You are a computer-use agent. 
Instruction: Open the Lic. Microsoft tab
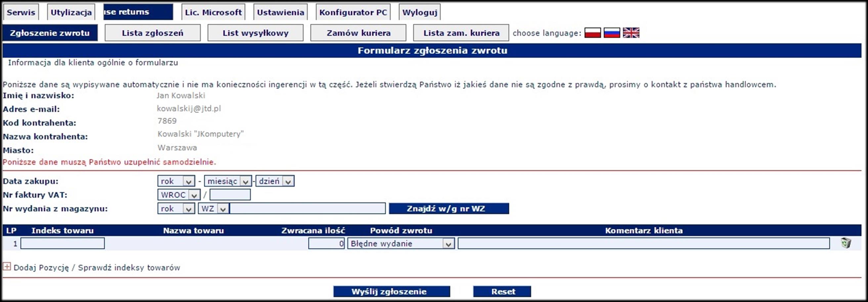click(x=213, y=12)
